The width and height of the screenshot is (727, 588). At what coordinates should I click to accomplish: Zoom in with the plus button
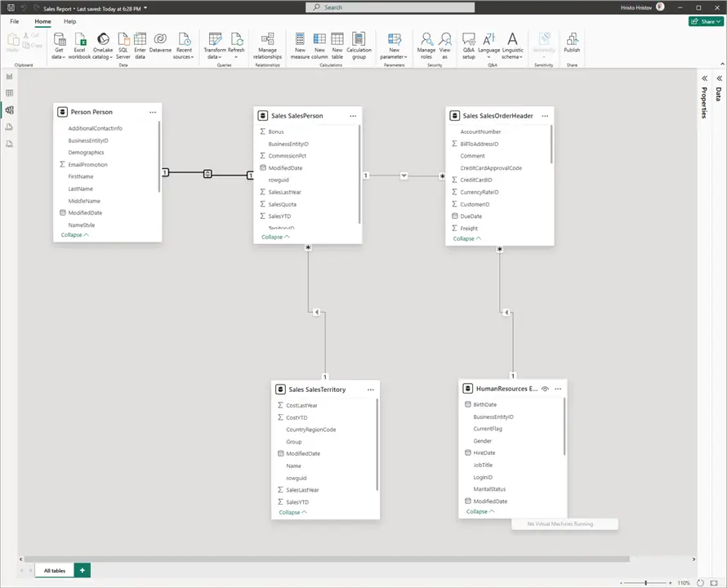coord(670,582)
